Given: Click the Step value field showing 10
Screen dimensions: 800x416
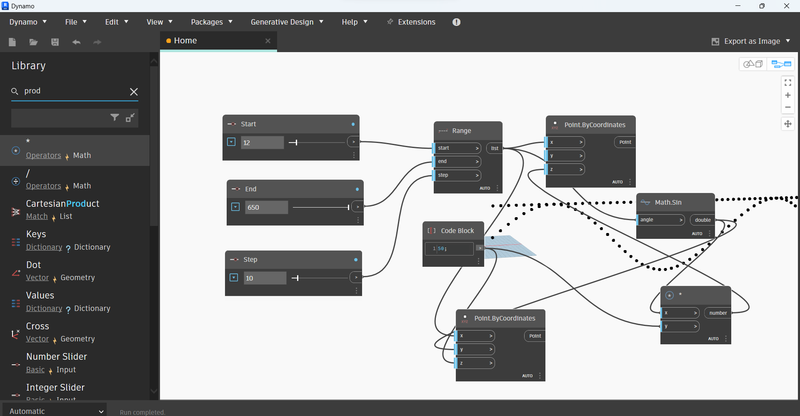Looking at the screenshot, I should [x=265, y=278].
